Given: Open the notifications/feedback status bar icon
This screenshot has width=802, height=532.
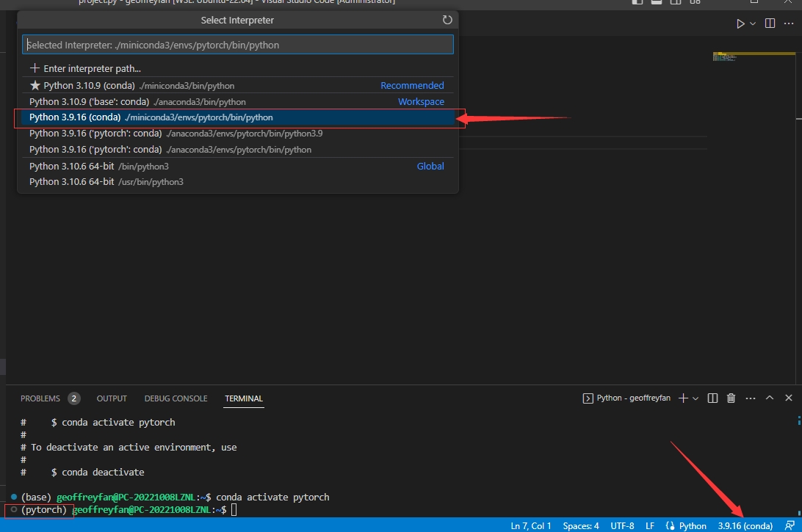Looking at the screenshot, I should (789, 525).
